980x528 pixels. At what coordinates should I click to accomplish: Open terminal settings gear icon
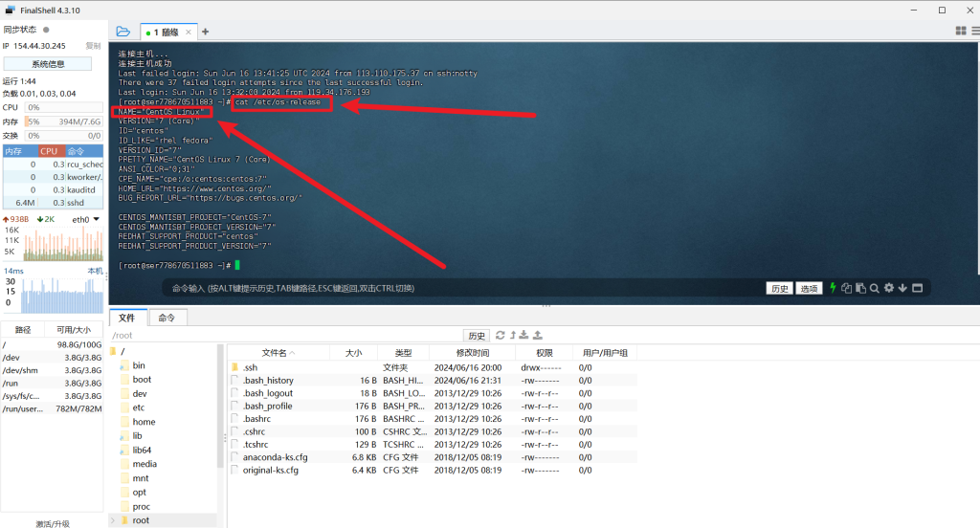point(889,288)
